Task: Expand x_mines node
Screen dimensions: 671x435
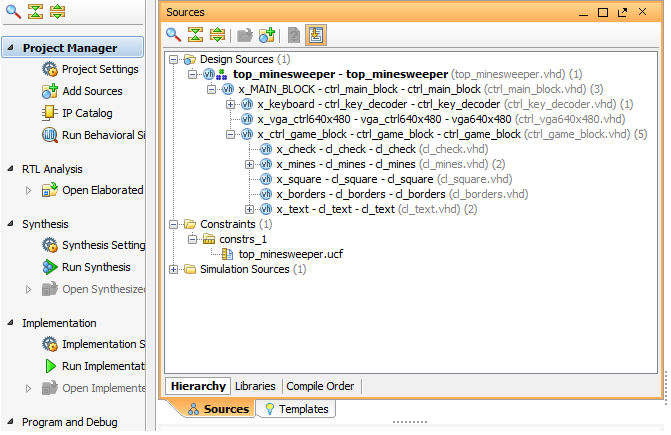Action: click(249, 164)
